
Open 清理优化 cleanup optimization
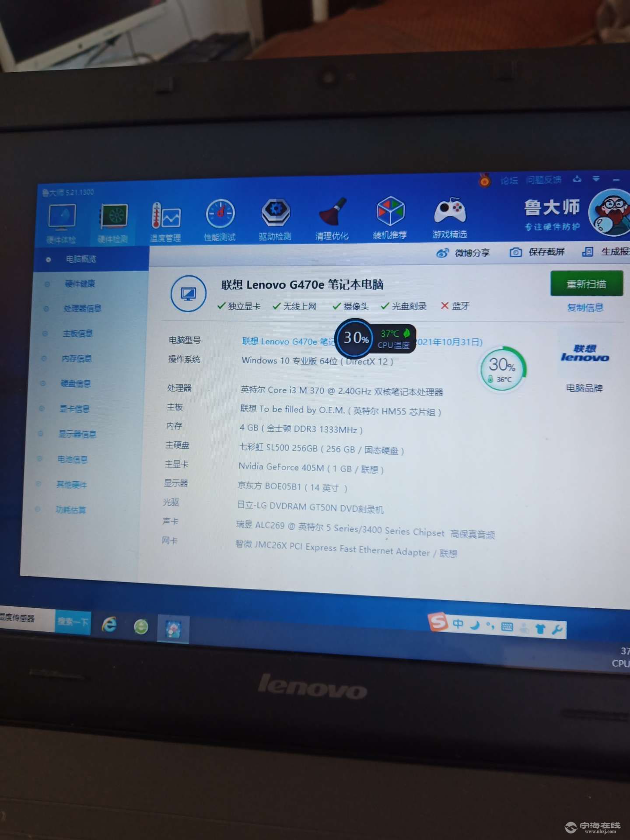point(332,219)
